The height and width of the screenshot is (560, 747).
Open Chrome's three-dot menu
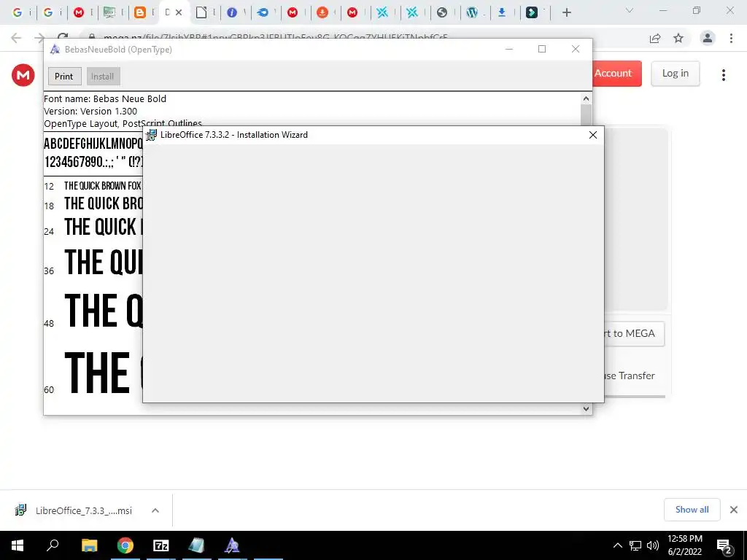[731, 38]
